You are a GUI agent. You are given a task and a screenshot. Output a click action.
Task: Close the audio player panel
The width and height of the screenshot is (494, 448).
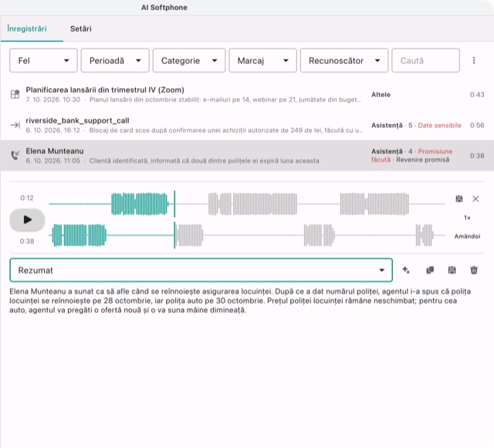coord(475,199)
